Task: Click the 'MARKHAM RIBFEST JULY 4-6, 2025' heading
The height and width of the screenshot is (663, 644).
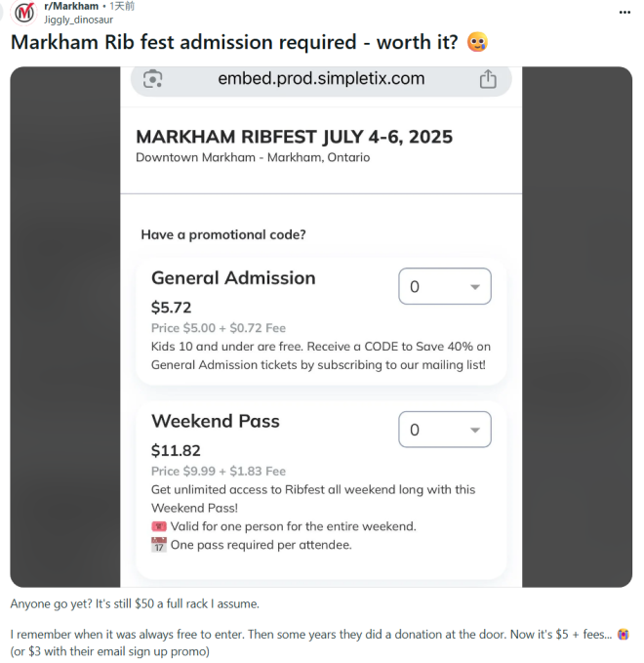Action: click(294, 137)
